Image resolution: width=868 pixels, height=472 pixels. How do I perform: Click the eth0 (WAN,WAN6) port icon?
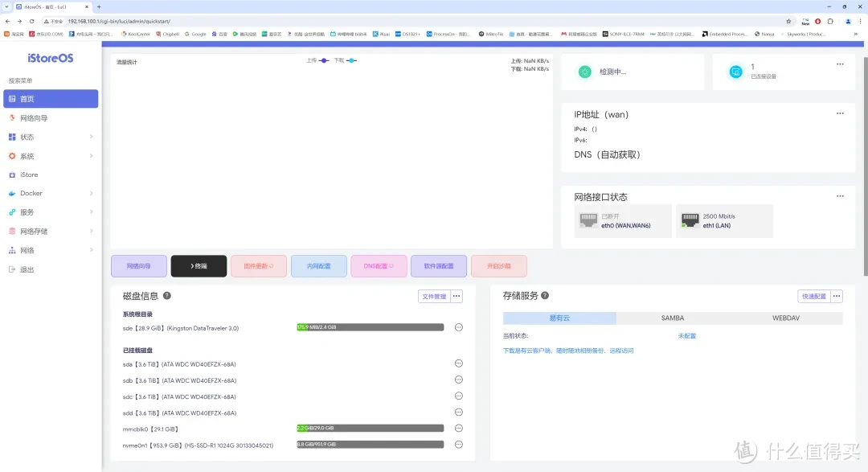click(588, 219)
